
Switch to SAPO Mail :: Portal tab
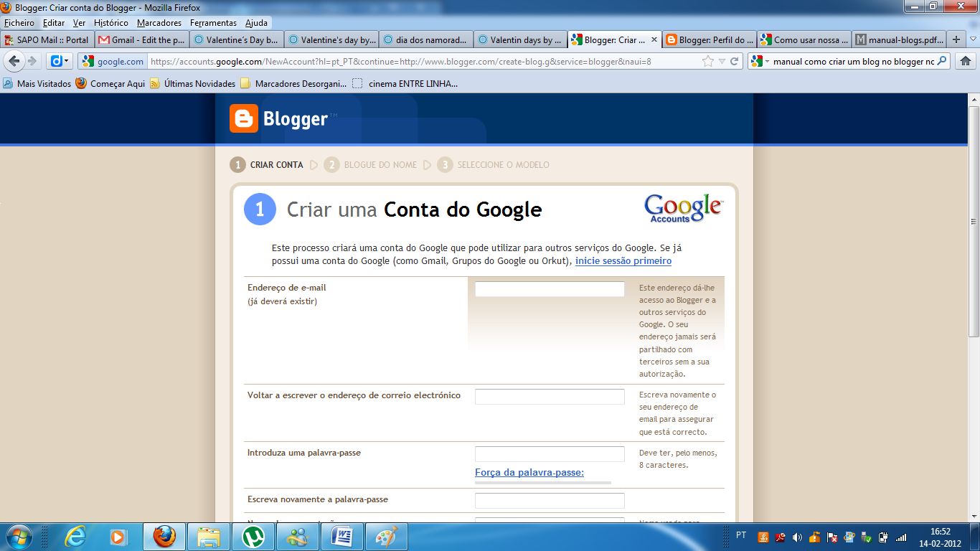[x=47, y=40]
